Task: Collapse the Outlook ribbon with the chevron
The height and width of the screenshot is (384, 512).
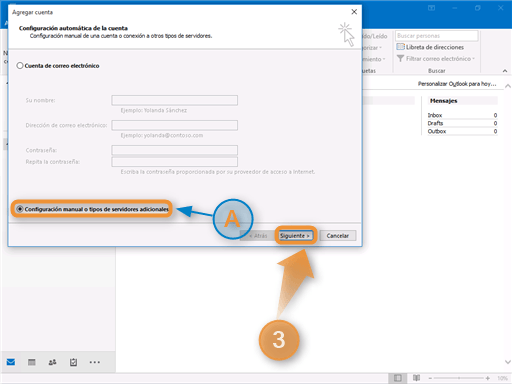Action: click(x=505, y=71)
